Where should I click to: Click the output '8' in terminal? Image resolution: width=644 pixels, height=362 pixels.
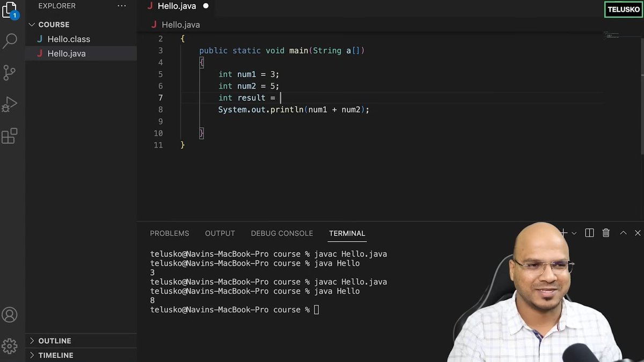pyautogui.click(x=152, y=300)
